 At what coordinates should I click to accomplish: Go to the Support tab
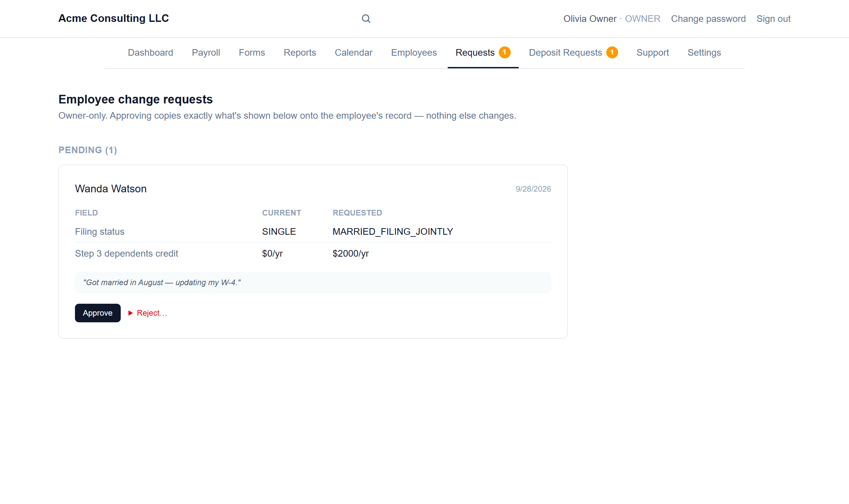652,53
